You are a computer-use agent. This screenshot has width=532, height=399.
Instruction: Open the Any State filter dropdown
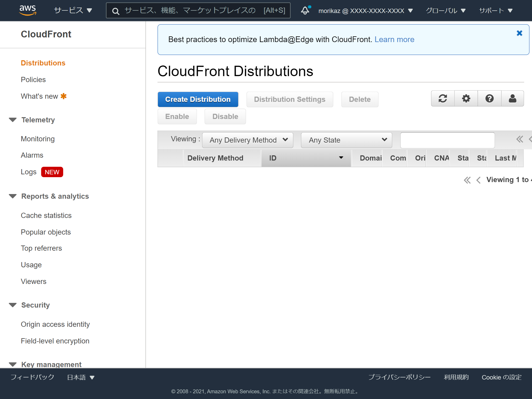coord(346,140)
